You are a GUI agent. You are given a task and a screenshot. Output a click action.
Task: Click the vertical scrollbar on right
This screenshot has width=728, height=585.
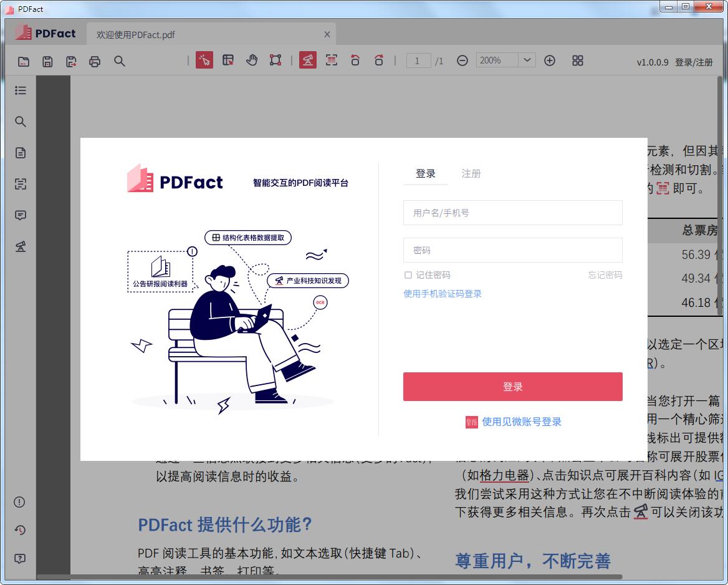720,195
